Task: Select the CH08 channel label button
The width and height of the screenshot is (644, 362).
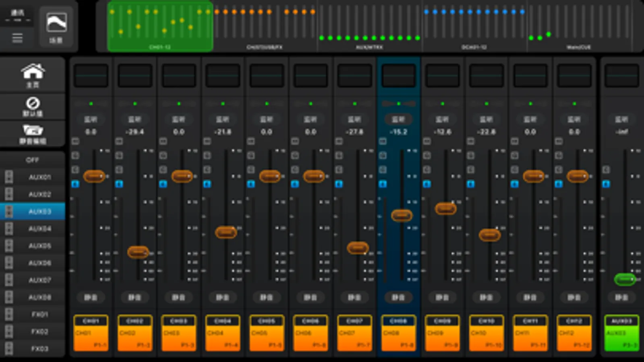Action: 398,333
